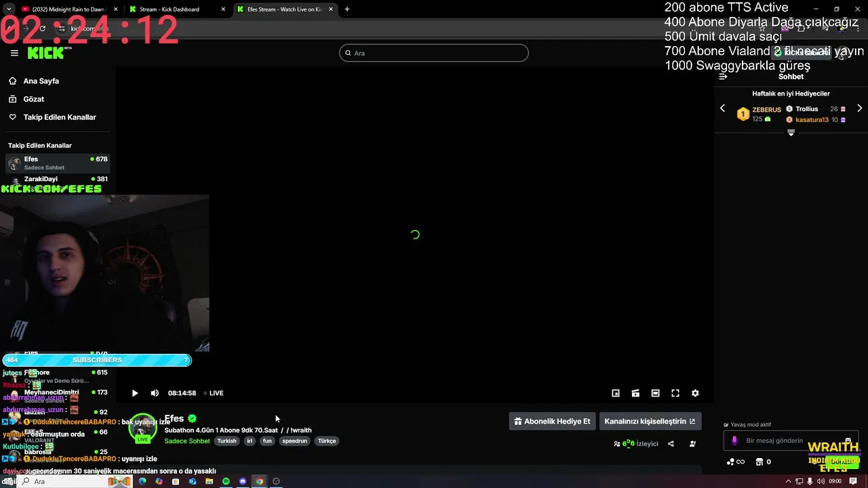
Task: Select the irl tag
Action: pyautogui.click(x=250, y=441)
